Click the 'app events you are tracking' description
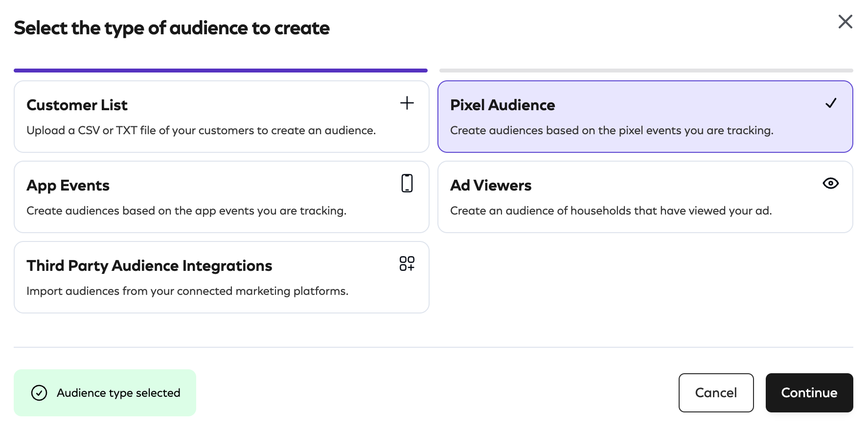The width and height of the screenshot is (868, 432). (186, 211)
